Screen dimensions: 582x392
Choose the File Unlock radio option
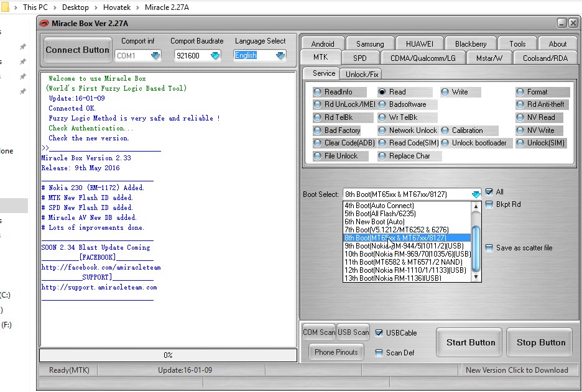tap(340, 156)
